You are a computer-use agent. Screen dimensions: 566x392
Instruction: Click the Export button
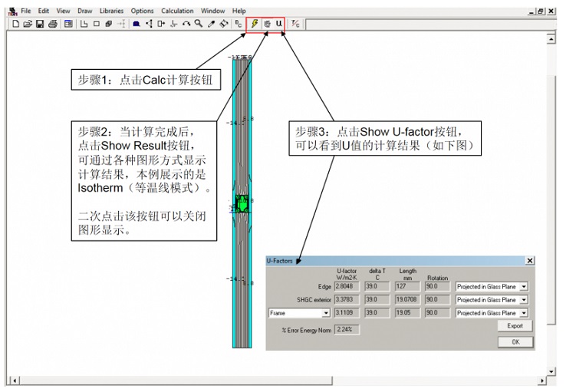[x=515, y=326]
